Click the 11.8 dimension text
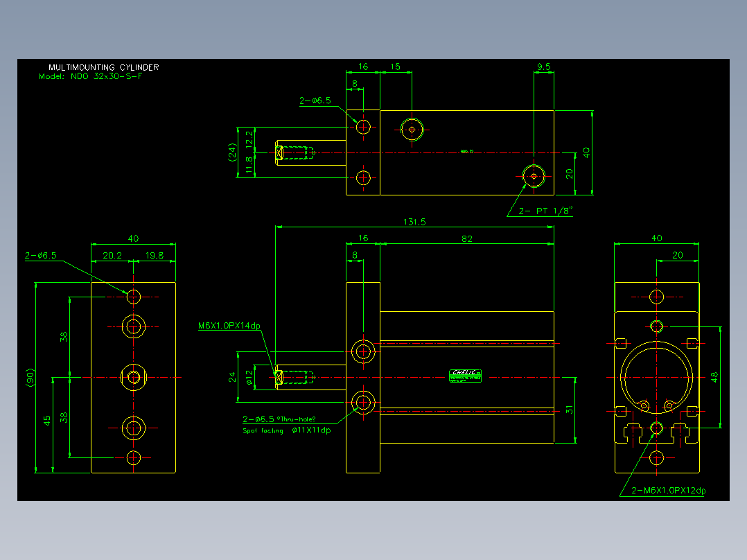 pos(249,166)
